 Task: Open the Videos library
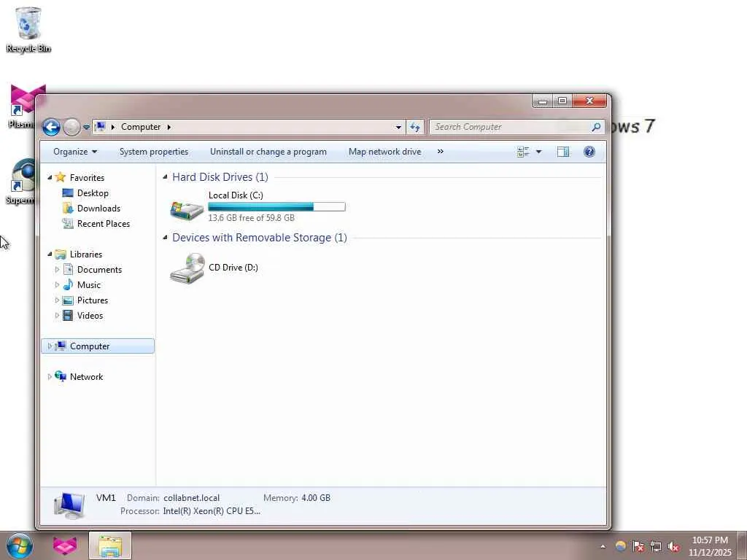[x=83, y=315]
